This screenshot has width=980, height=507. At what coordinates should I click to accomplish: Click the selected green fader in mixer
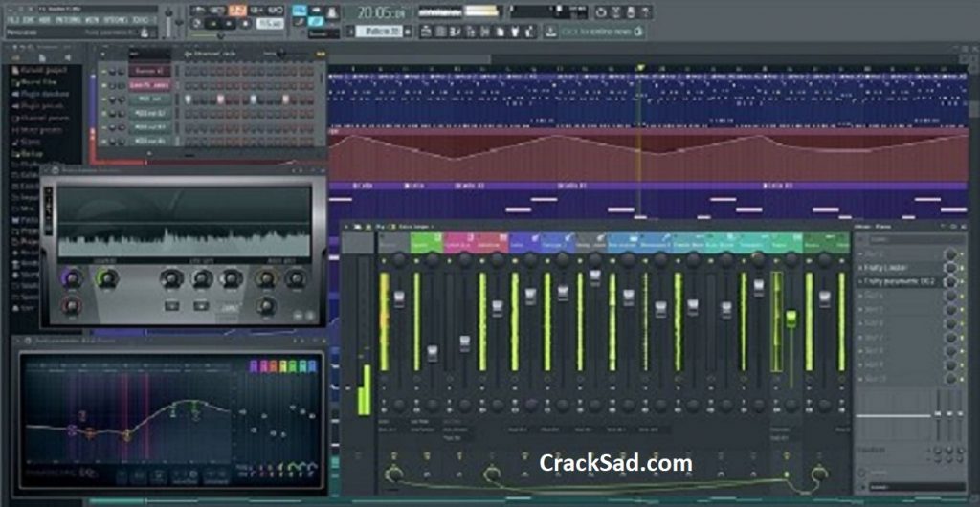tap(791, 318)
